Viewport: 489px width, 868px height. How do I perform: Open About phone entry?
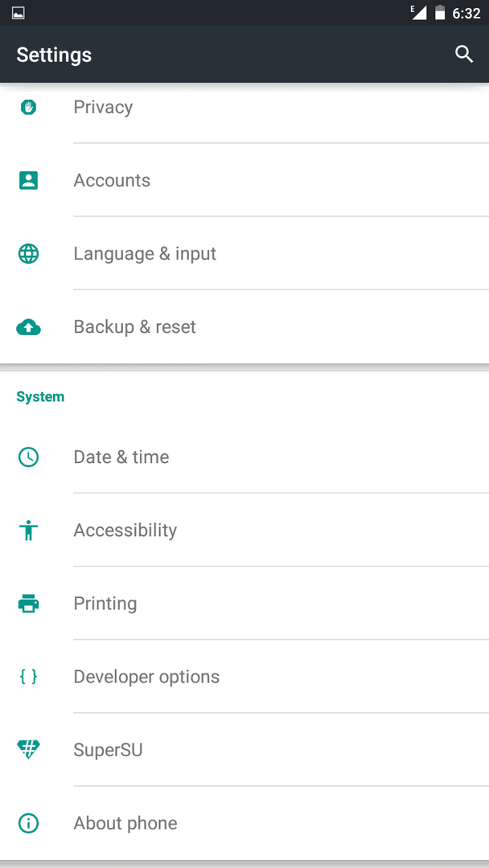(x=244, y=823)
